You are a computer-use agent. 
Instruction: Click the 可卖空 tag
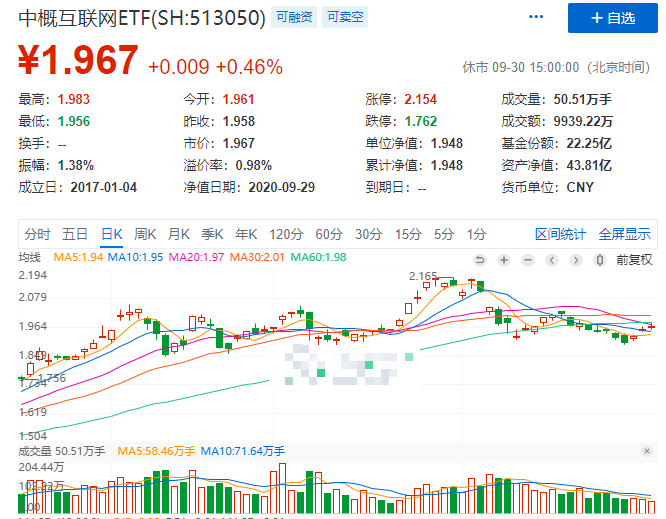[x=345, y=17]
